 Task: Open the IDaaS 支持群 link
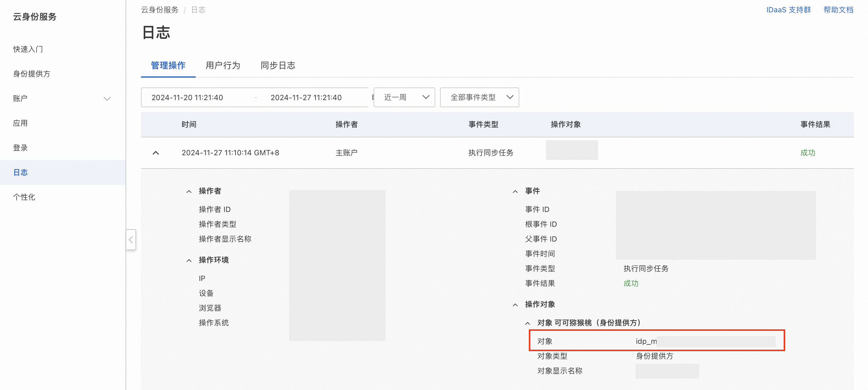click(x=789, y=10)
